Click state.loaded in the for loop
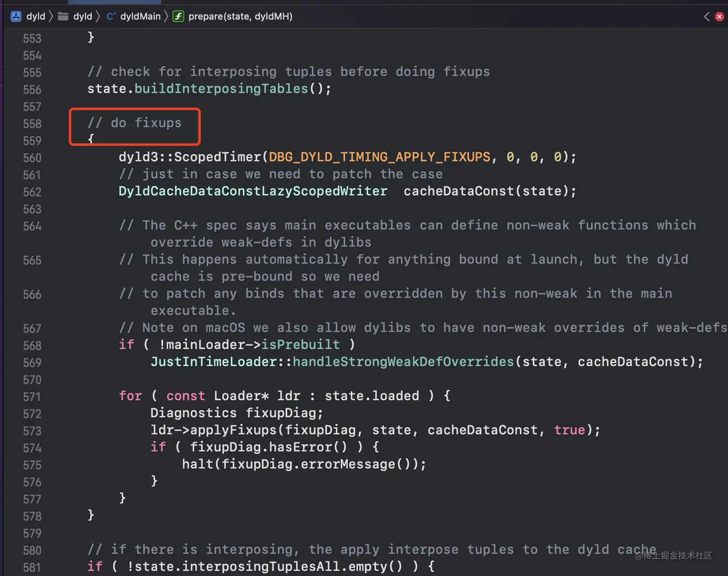 coord(372,396)
